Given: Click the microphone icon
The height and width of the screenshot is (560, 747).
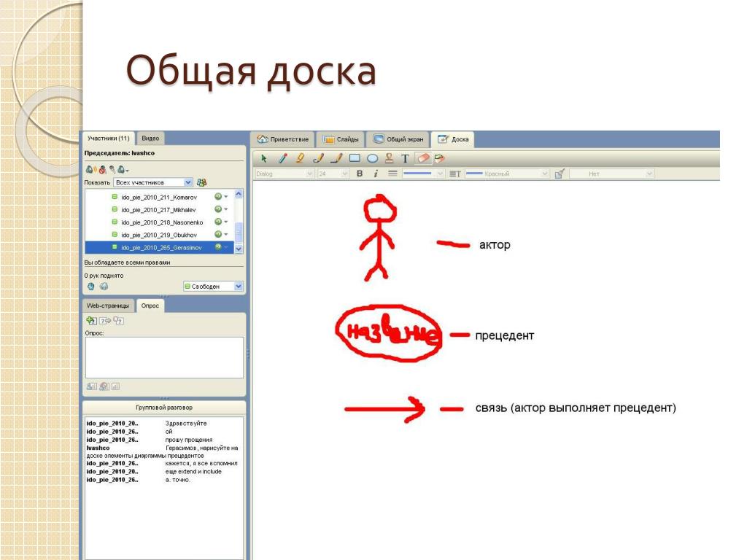Looking at the screenshot, I should point(112,169).
